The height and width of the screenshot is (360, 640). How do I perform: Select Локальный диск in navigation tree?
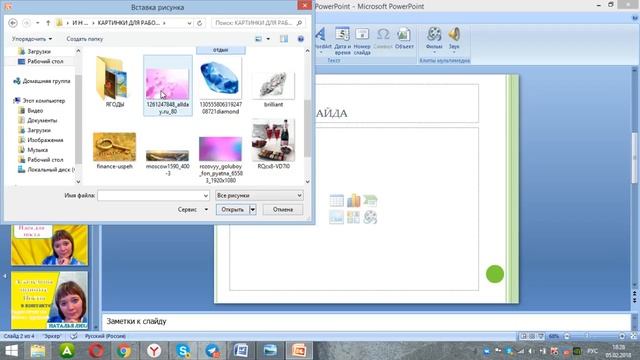[46, 169]
